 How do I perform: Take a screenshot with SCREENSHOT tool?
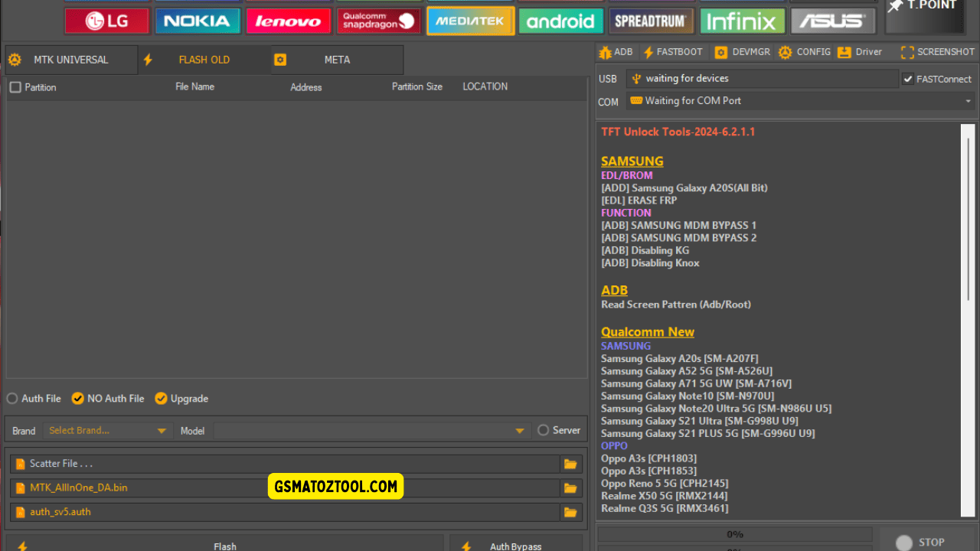point(937,52)
